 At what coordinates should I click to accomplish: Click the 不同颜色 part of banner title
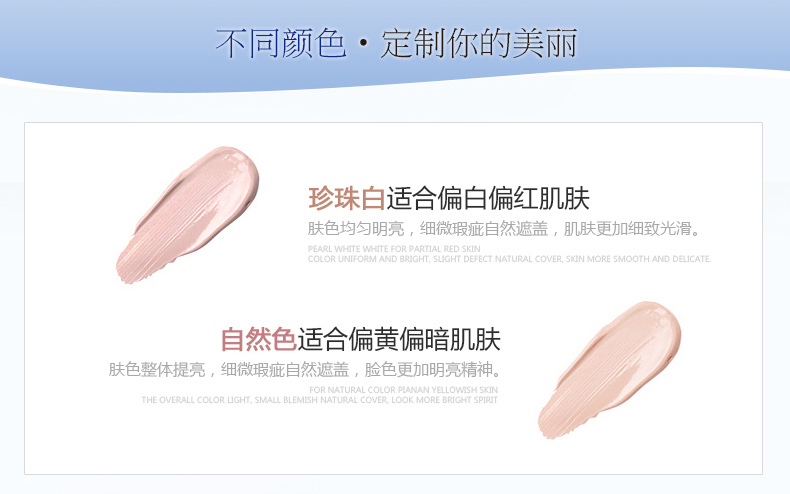pyautogui.click(x=281, y=43)
